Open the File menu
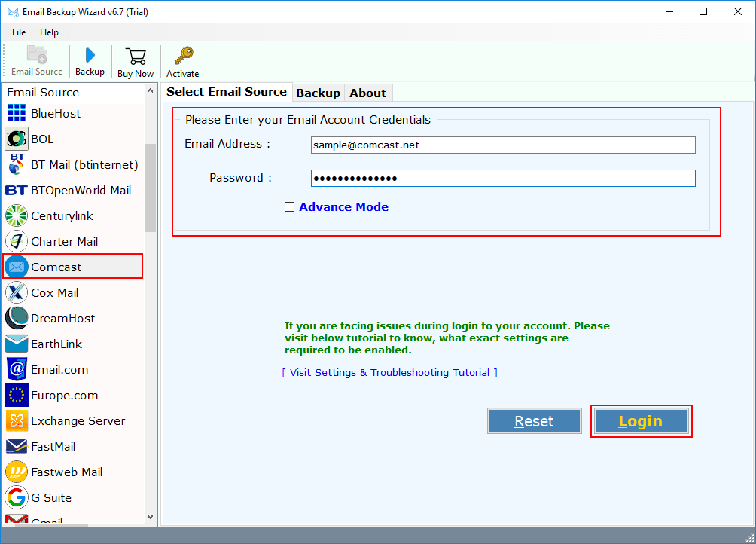 point(19,32)
